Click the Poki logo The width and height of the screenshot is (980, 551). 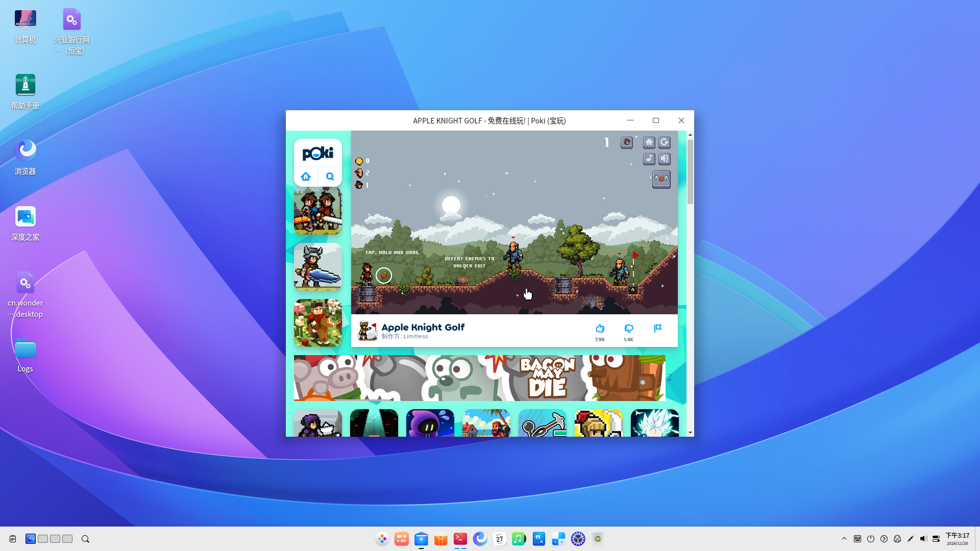[x=317, y=153]
